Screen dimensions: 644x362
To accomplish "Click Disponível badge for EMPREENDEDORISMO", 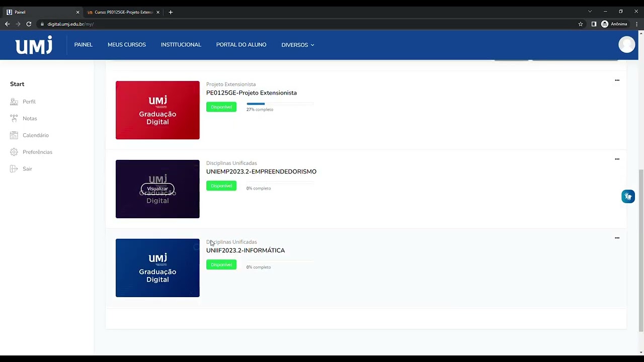I will 221,186.
